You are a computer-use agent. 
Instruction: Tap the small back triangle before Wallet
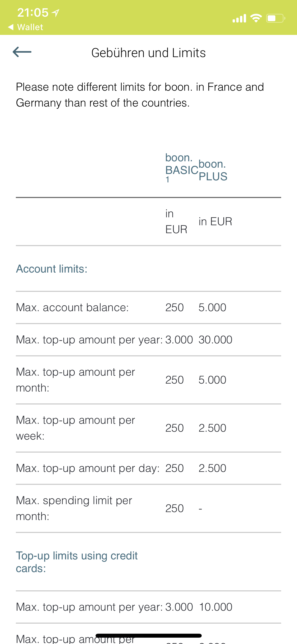coord(11,27)
